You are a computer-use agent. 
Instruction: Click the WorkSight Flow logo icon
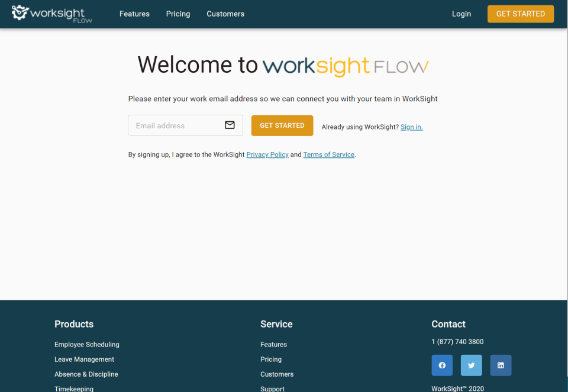click(19, 12)
